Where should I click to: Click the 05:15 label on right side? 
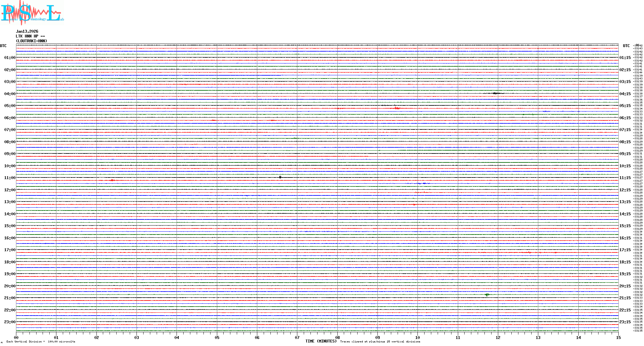point(625,106)
